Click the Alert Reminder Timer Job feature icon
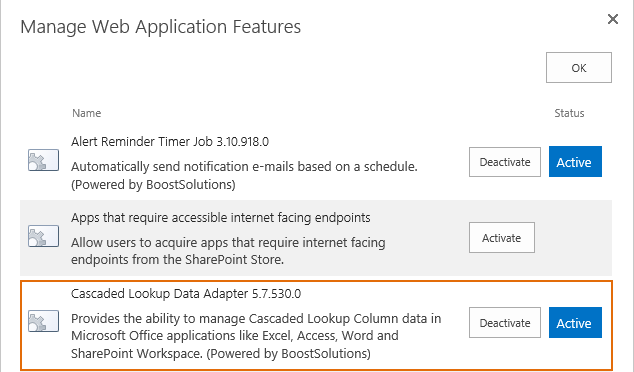Viewport: 634px width, 372px height. click(43, 160)
